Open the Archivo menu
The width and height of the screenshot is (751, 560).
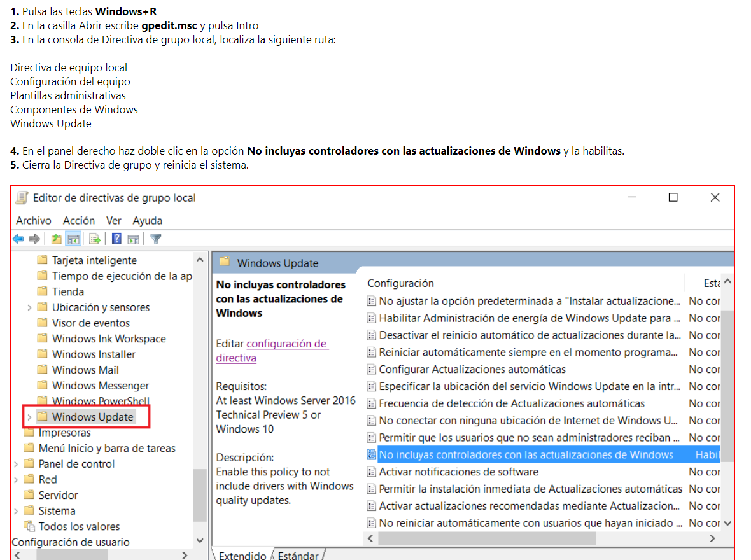click(x=34, y=220)
